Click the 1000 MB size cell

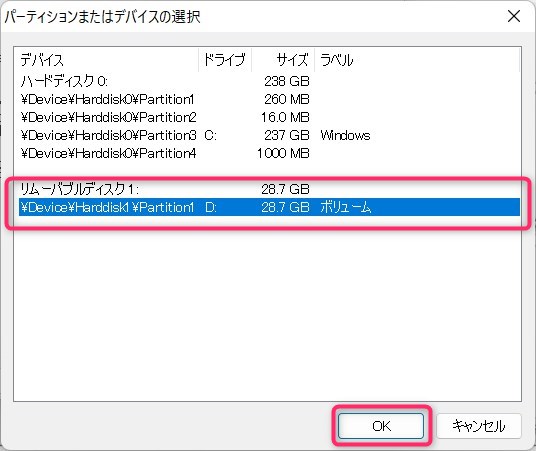coord(283,153)
